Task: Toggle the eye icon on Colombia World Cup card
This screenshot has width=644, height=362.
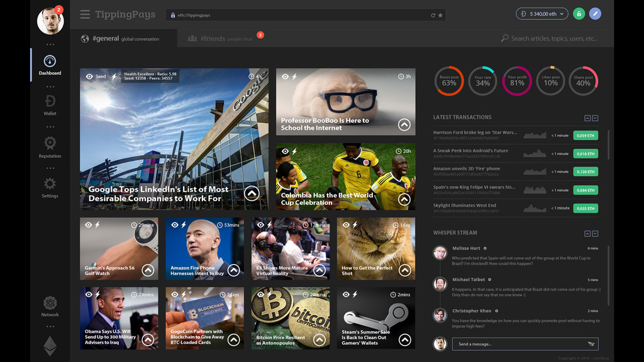Action: 285,151
